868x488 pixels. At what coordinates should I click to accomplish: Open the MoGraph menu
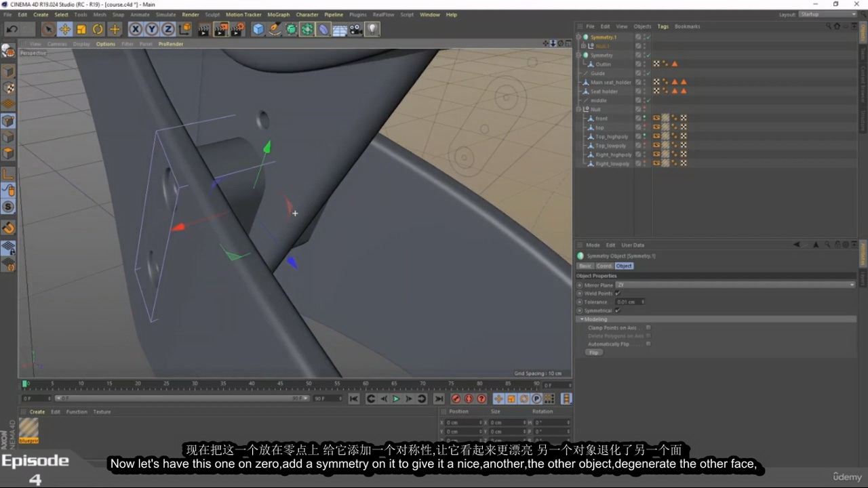[x=278, y=14]
